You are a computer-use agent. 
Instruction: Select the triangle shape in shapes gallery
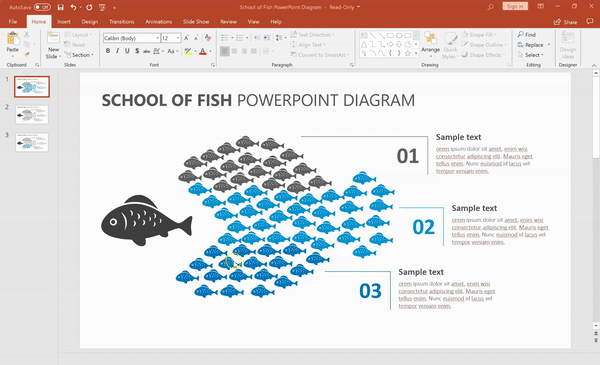(x=364, y=44)
